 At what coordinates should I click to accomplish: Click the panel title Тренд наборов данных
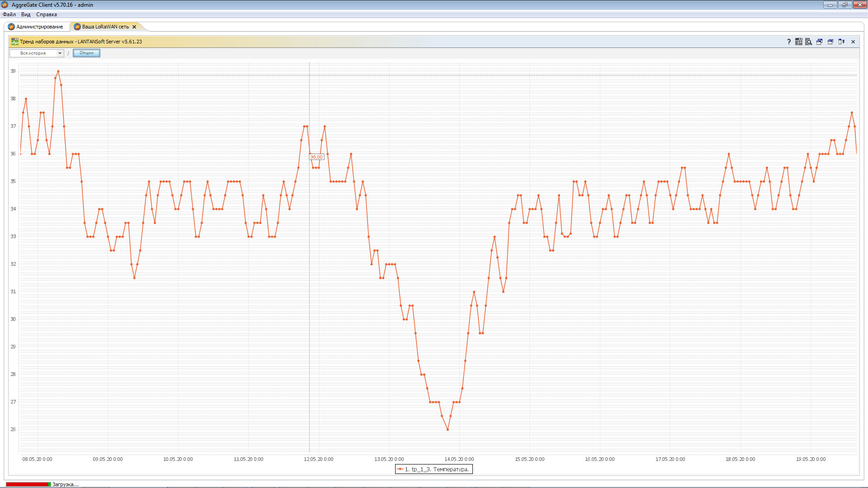(81, 42)
